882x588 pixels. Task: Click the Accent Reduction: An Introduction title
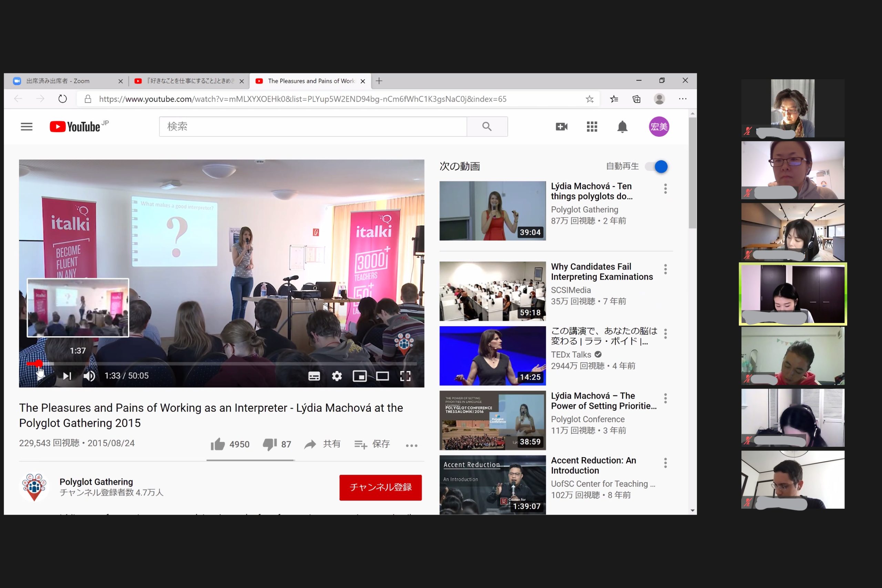(x=593, y=465)
